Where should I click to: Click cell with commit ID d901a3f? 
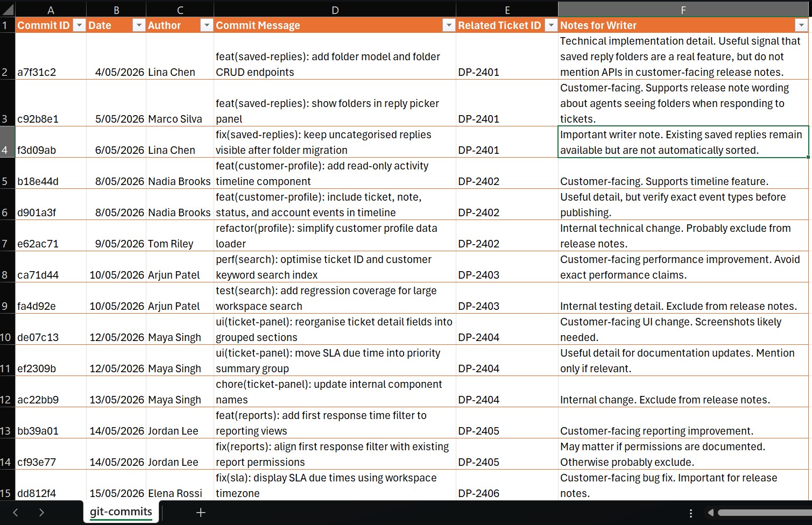pos(51,204)
